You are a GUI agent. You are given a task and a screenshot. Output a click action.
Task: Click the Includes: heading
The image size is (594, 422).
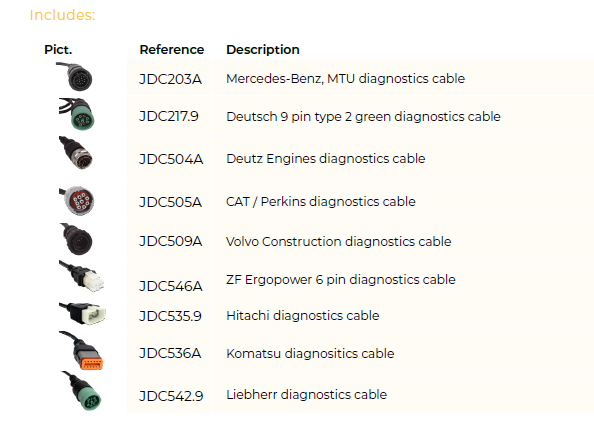tap(62, 15)
